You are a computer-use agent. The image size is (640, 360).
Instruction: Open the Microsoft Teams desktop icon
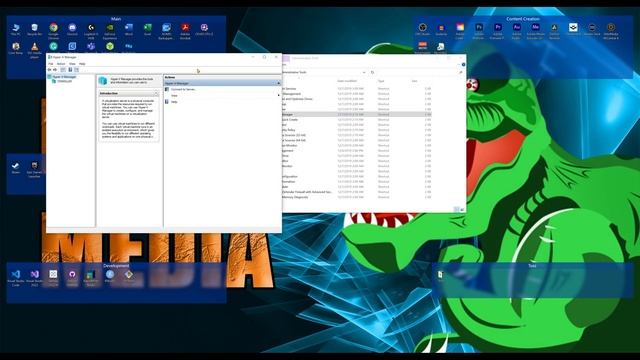click(x=91, y=47)
